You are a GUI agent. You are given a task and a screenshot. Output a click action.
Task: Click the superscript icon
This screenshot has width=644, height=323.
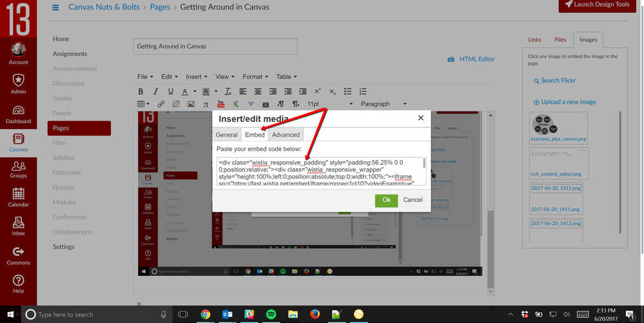tap(317, 92)
